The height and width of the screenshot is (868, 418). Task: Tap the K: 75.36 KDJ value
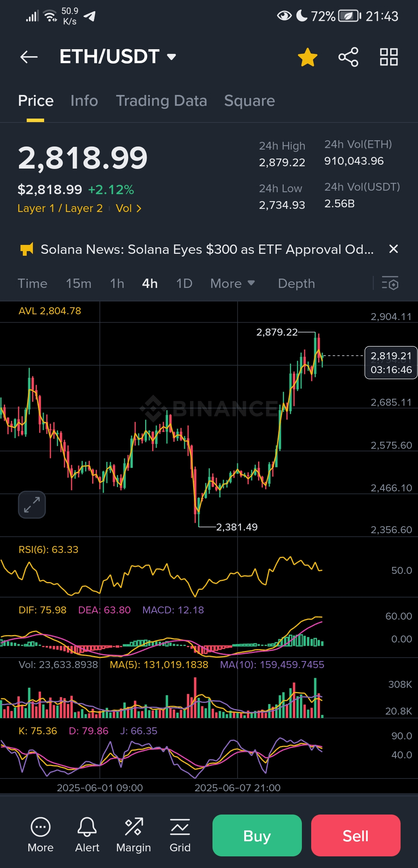38,731
